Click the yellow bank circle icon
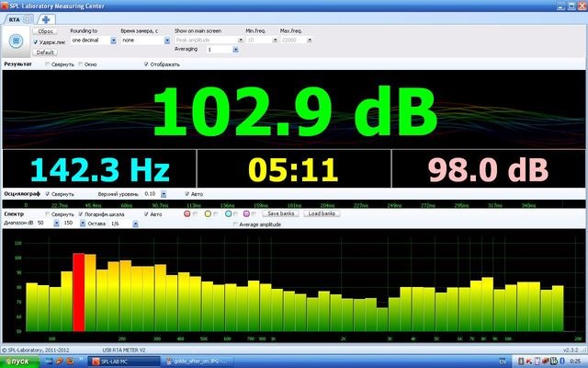588x368 pixels. 208,214
